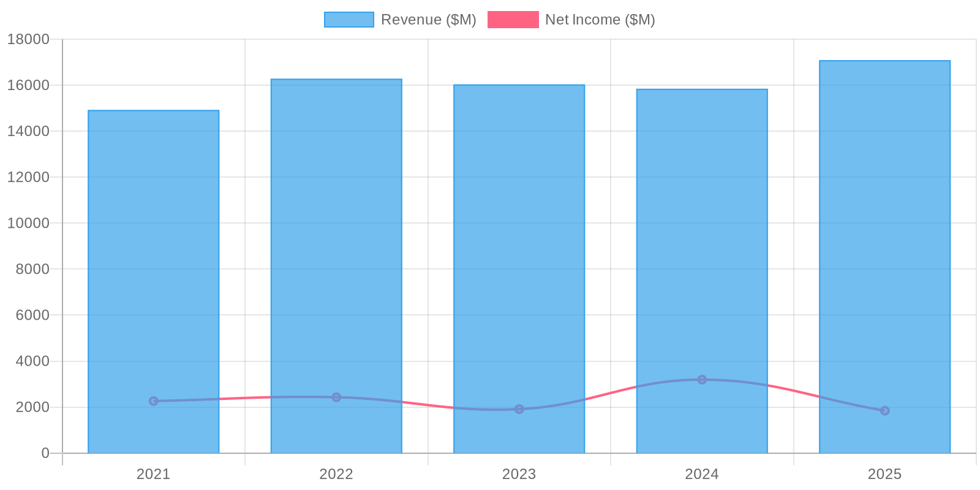Viewport: 980px width, 490px height.
Task: Select the 2024 revenue bar
Action: point(702,257)
